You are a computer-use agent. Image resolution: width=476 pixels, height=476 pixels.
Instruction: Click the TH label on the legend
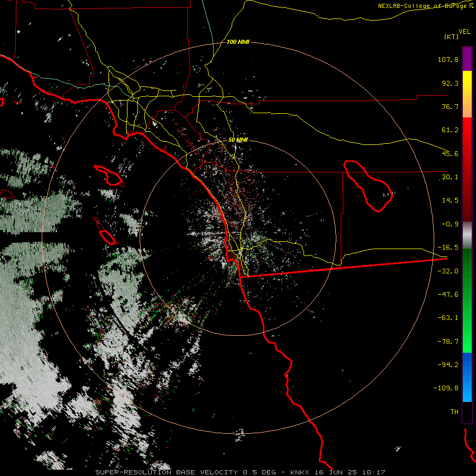pyautogui.click(x=454, y=412)
